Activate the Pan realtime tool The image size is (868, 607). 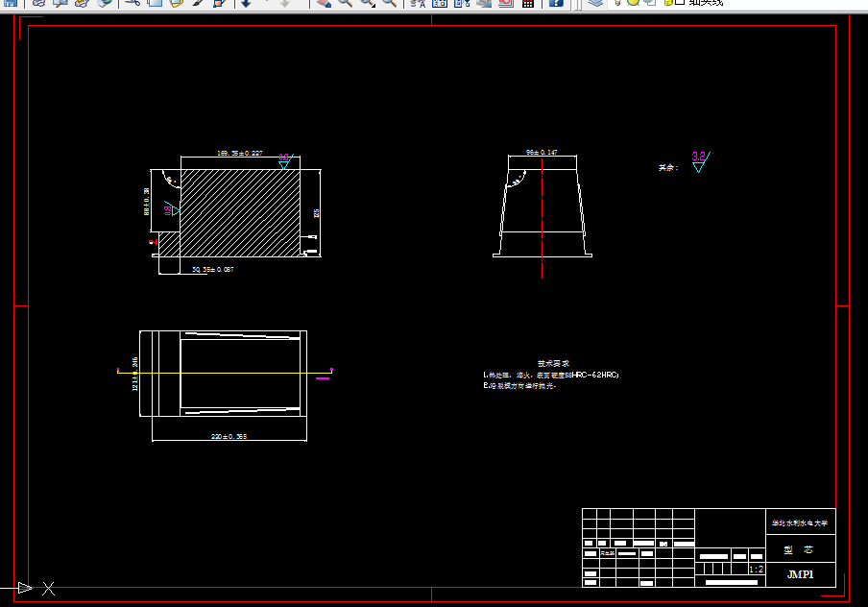tap(324, 3)
